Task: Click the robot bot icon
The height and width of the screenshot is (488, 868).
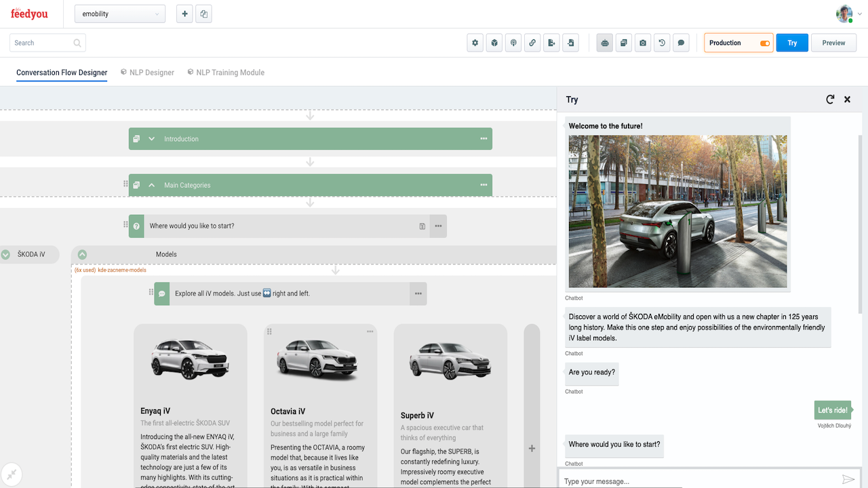Action: coord(605,43)
